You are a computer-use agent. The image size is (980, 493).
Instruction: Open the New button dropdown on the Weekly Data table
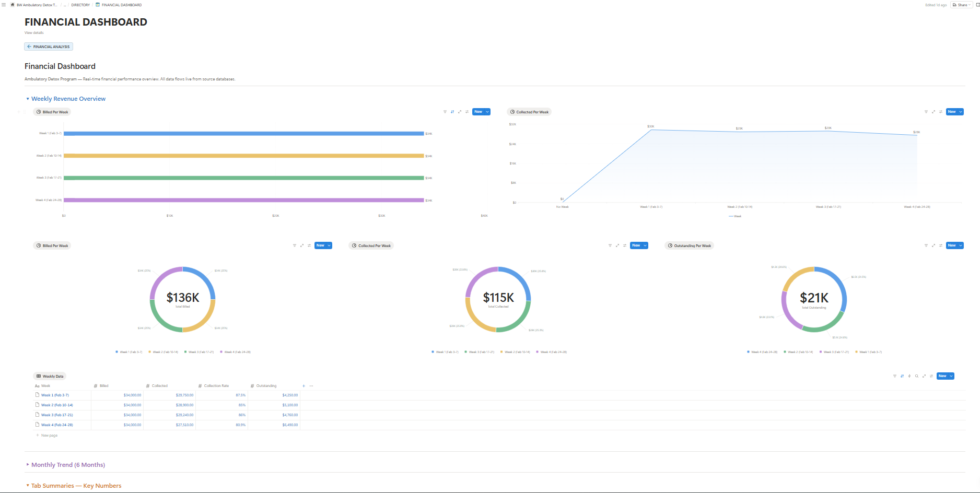point(952,375)
